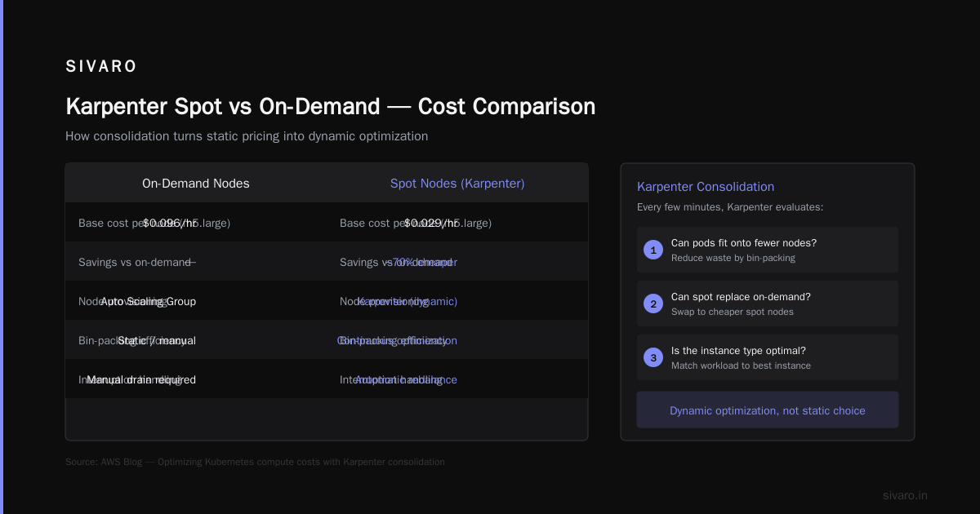
Task: Click step 2 number badge
Action: (653, 304)
